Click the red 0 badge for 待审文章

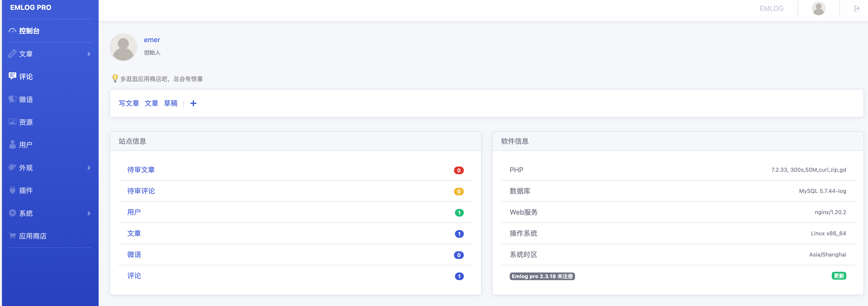click(x=459, y=170)
